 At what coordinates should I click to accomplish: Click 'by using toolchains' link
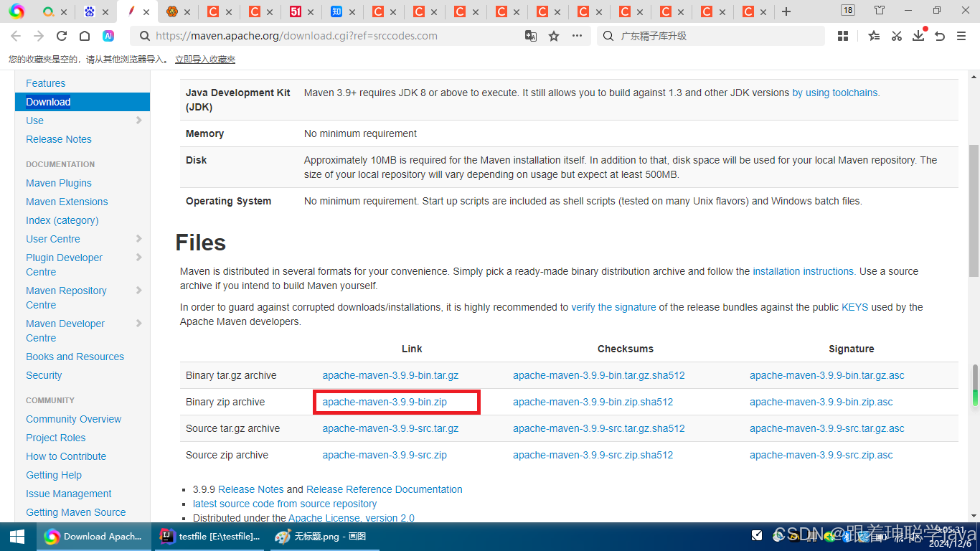point(835,93)
